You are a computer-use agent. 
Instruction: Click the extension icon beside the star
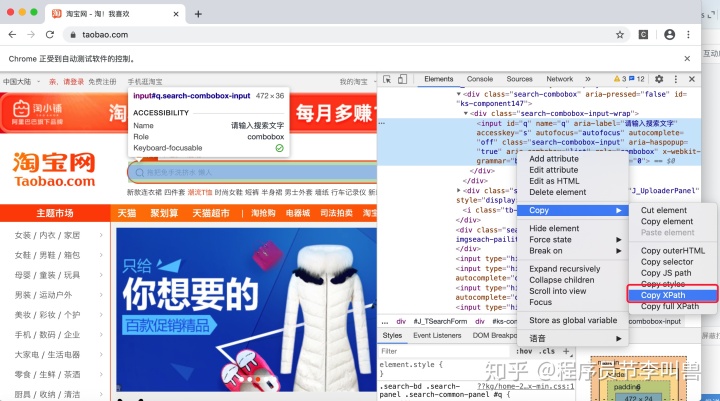643,34
